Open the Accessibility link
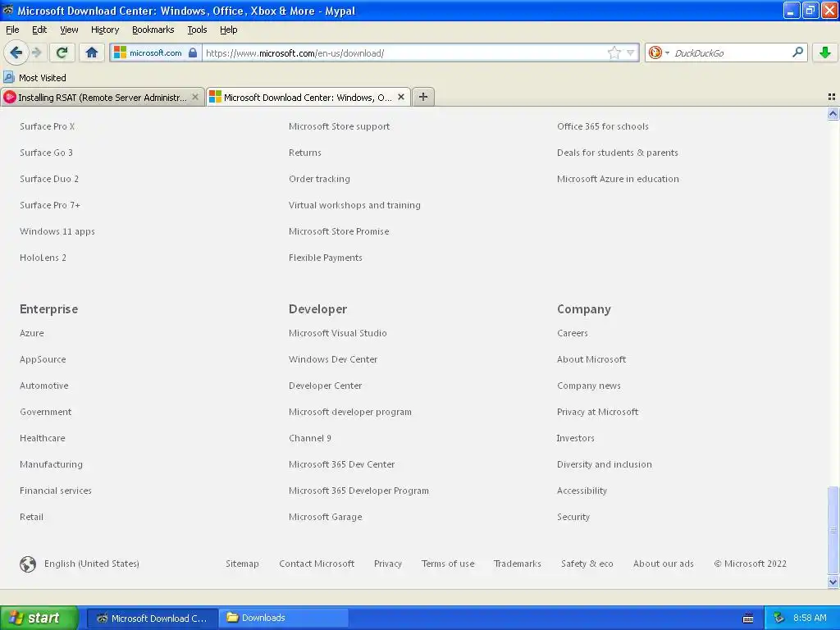The height and width of the screenshot is (630, 840). tap(582, 491)
